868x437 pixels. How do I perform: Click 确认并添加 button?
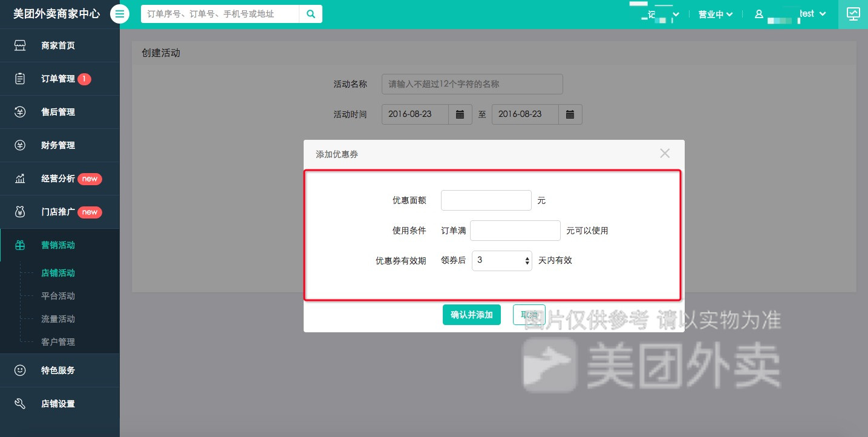tap(472, 315)
